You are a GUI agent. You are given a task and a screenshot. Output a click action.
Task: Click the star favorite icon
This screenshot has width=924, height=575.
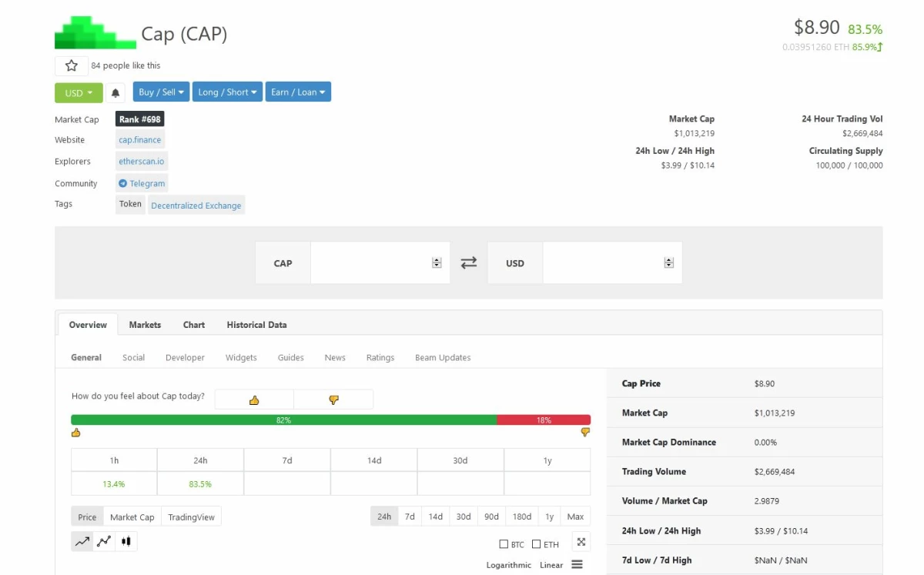(x=72, y=66)
